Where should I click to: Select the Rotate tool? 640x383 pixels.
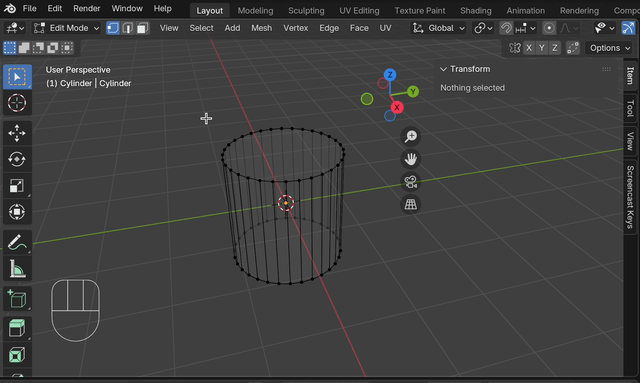click(x=17, y=159)
